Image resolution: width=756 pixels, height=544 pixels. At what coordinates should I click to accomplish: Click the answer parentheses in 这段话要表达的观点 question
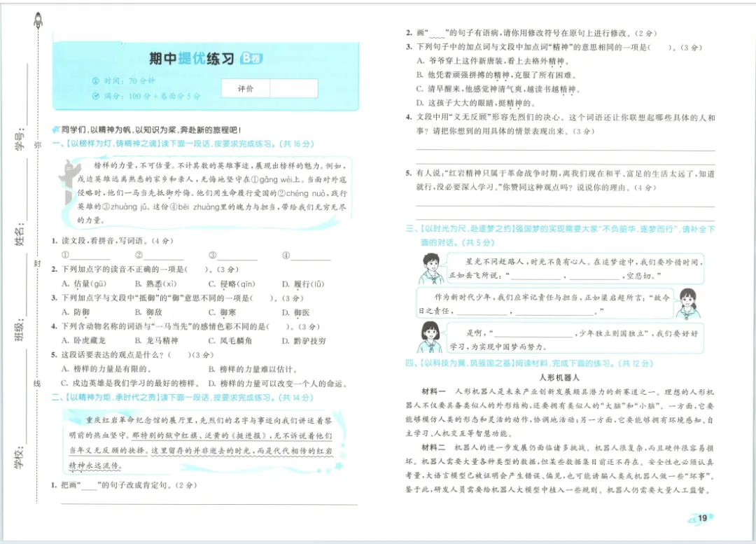coord(179,355)
